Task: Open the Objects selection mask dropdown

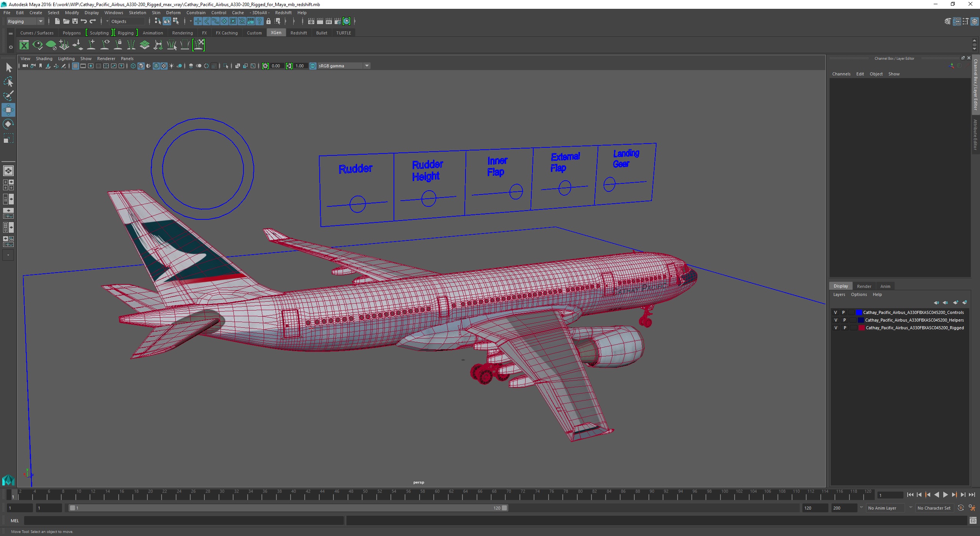Action: pyautogui.click(x=126, y=21)
